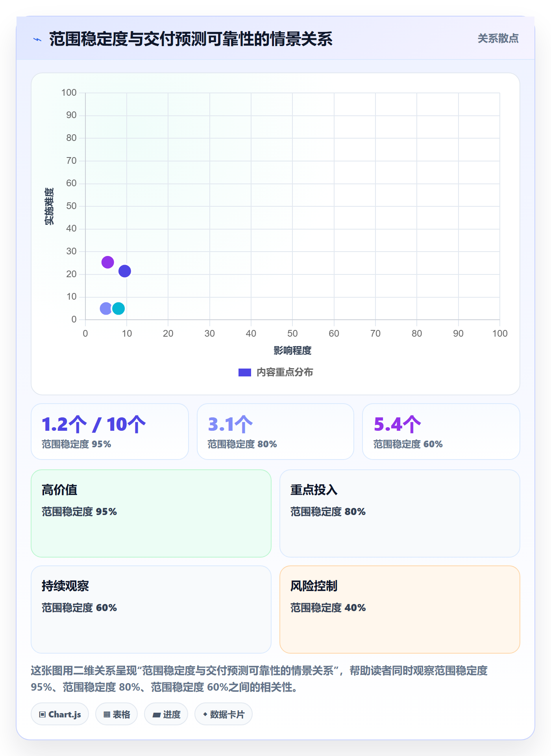Click the 影响程度 x-axis title
This screenshot has height=756, width=551.
tap(292, 350)
